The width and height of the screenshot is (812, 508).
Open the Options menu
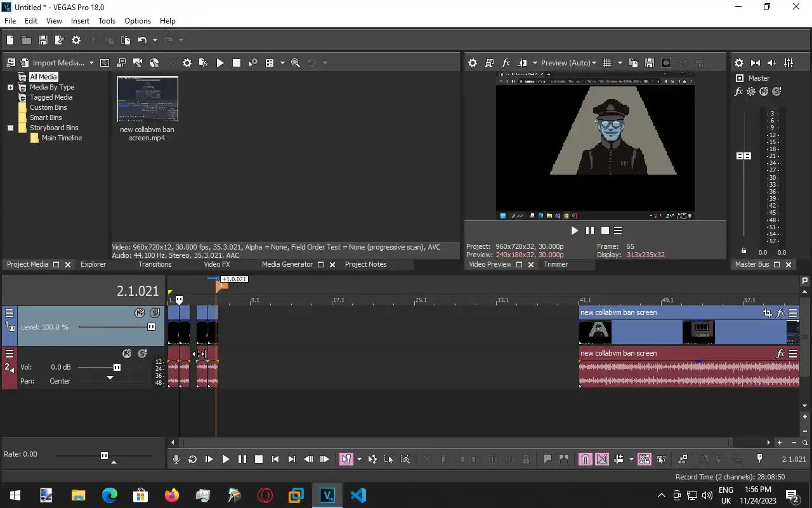pyautogui.click(x=138, y=21)
